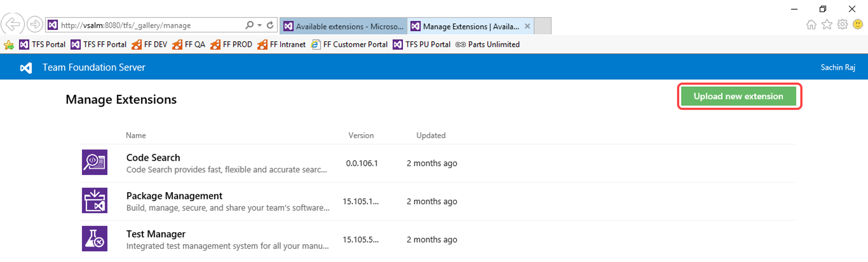The image size is (868, 262).
Task: Open Sachin Raj user menu
Action: click(838, 67)
